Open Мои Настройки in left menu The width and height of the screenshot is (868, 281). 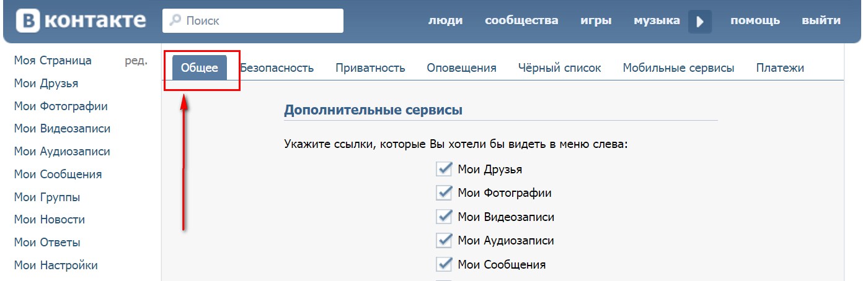pyautogui.click(x=56, y=266)
